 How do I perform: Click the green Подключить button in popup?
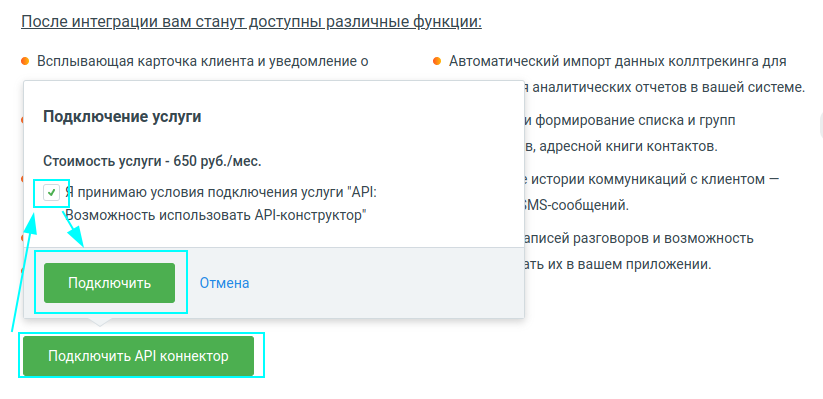pos(109,283)
